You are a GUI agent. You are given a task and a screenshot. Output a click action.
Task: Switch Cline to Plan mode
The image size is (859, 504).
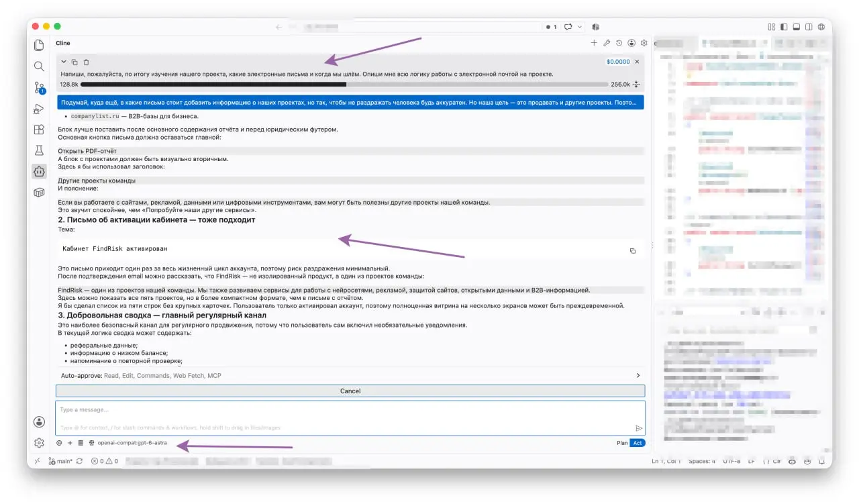(x=622, y=443)
